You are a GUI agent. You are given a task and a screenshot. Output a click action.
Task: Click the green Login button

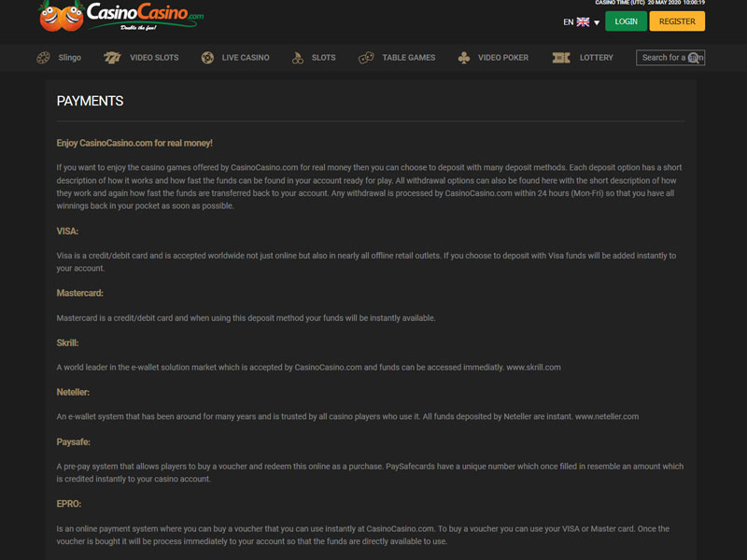click(626, 21)
